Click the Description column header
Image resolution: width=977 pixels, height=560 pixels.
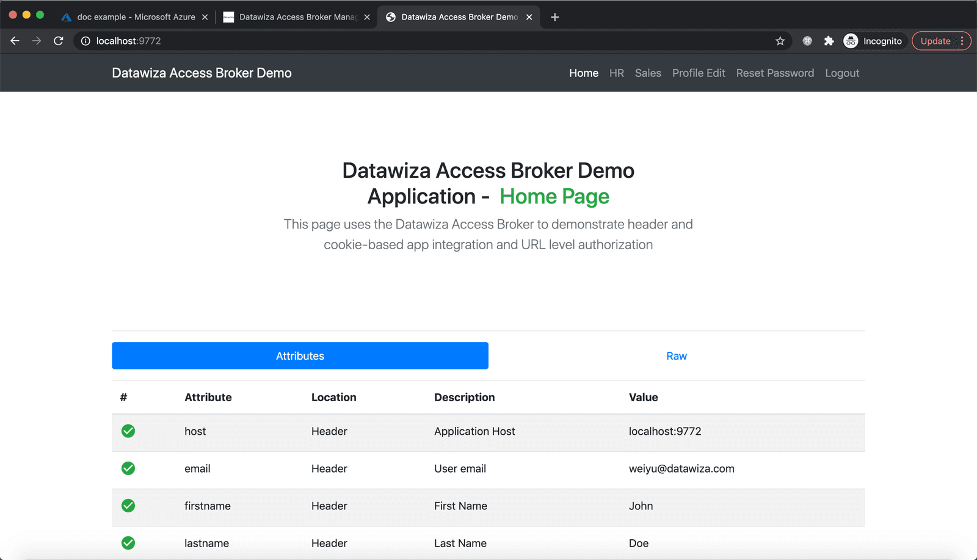click(x=464, y=397)
